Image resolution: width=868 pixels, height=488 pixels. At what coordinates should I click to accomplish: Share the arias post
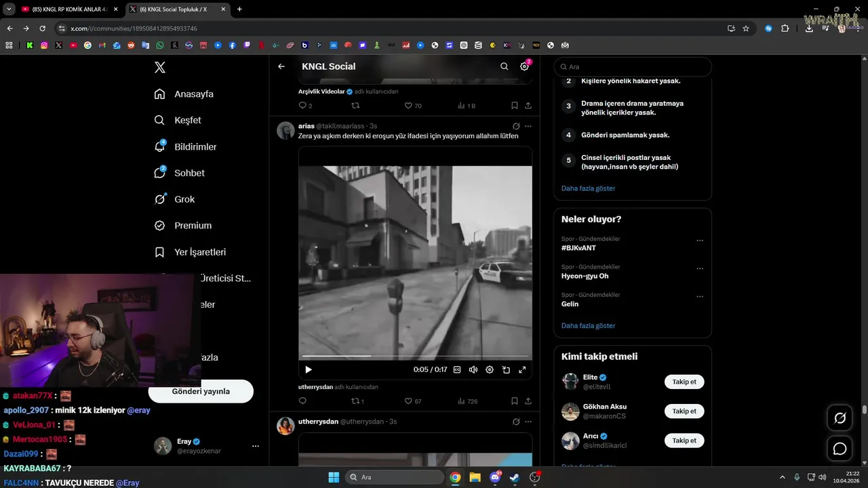pos(528,401)
